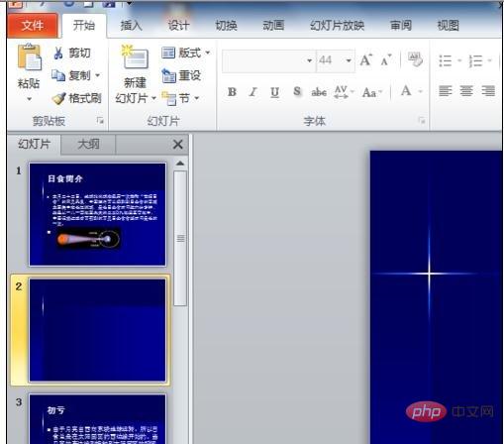
Task: Activate the Format Painter brush
Action: click(x=59, y=98)
